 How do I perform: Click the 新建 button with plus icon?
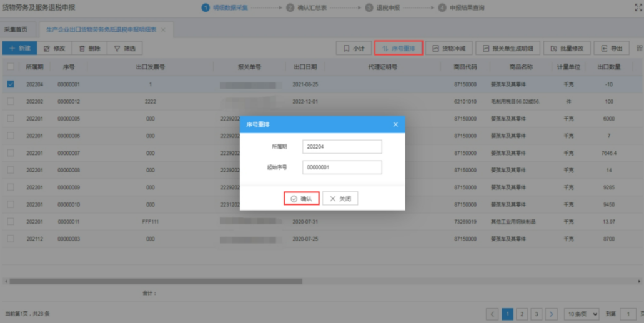[20, 48]
